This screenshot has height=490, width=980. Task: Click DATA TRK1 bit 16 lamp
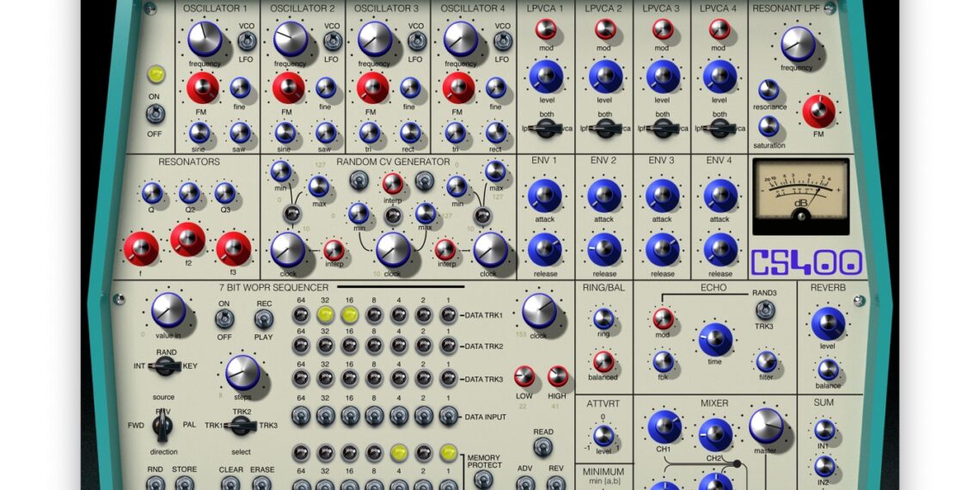tap(349, 315)
